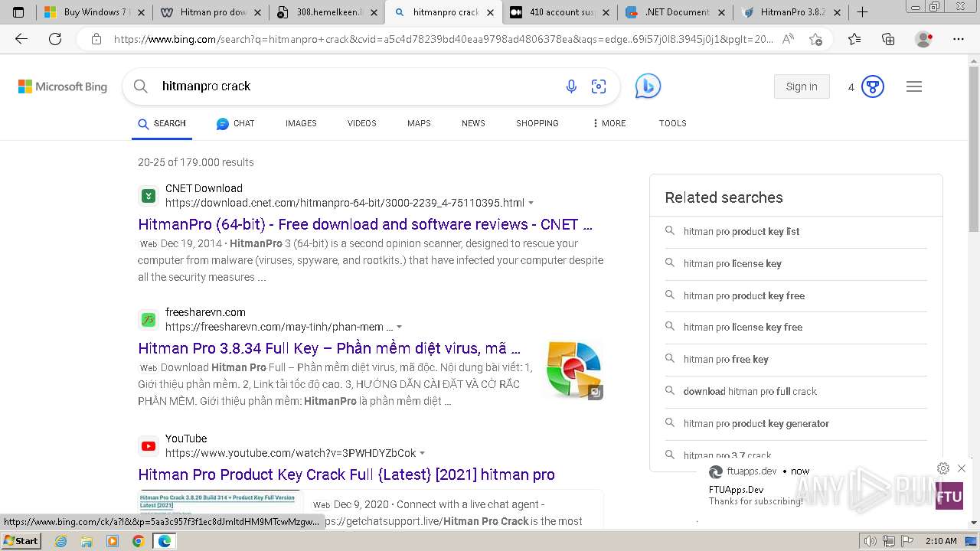Viewport: 980px width, 551px height.
Task: Switch to the IMAGES tab
Action: tap(301, 123)
